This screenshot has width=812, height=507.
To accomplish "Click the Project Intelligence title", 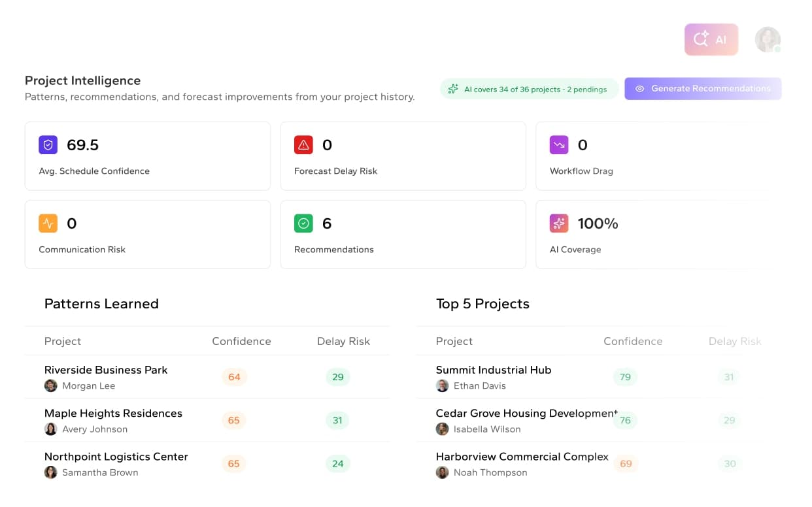I will [x=82, y=80].
